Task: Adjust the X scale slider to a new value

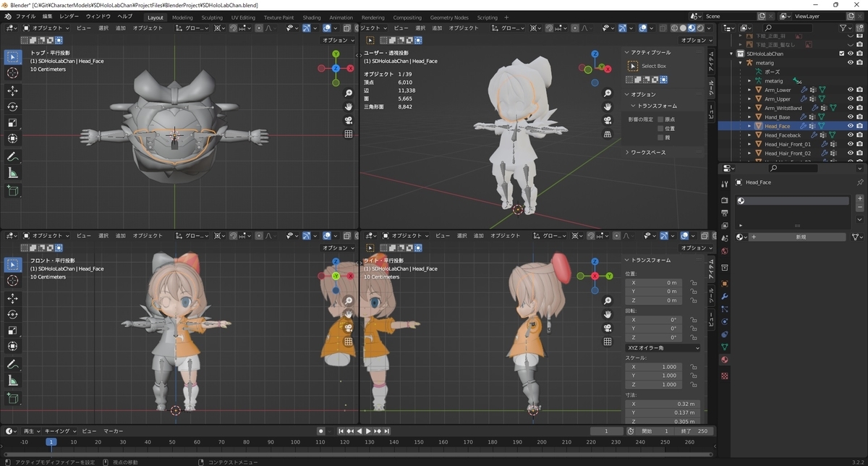Action: pyautogui.click(x=655, y=367)
